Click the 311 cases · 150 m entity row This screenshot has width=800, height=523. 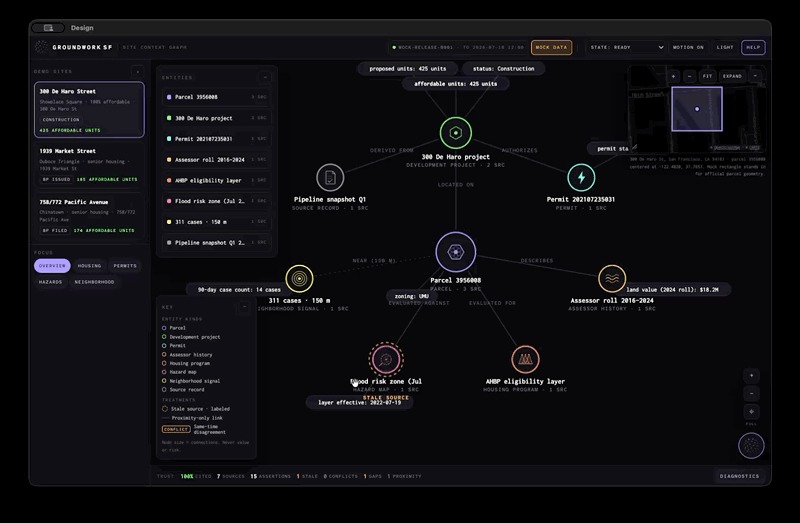tap(217, 222)
